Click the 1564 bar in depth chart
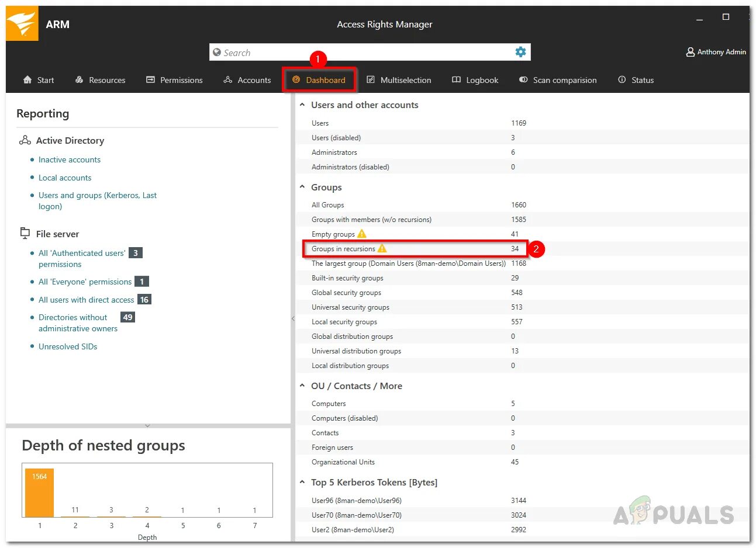The height and width of the screenshot is (548, 756). click(x=39, y=492)
